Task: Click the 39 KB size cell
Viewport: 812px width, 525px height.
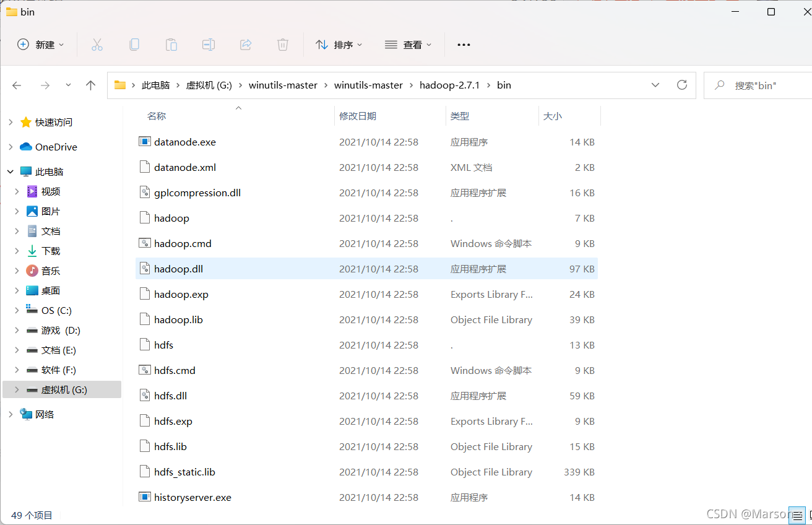Action: click(x=582, y=320)
